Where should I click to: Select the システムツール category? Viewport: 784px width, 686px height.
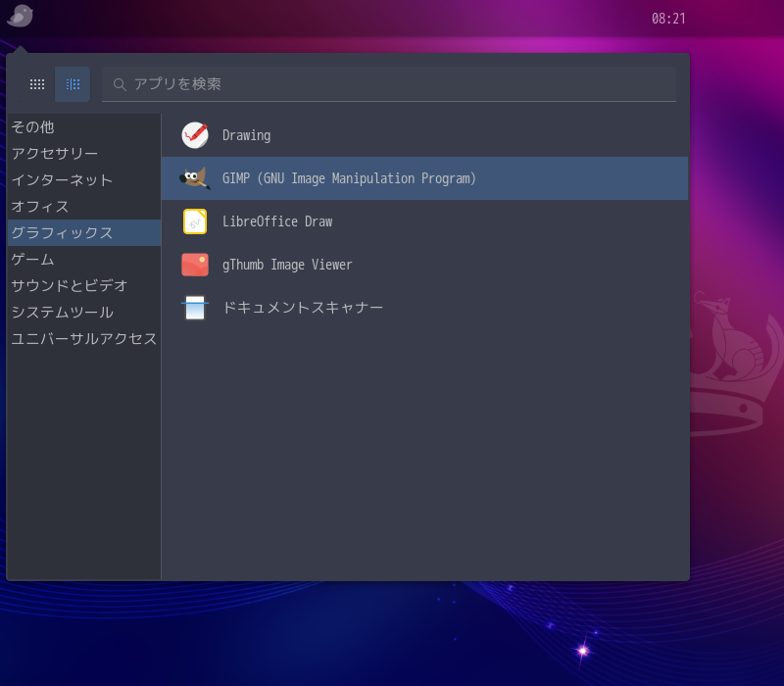point(84,312)
